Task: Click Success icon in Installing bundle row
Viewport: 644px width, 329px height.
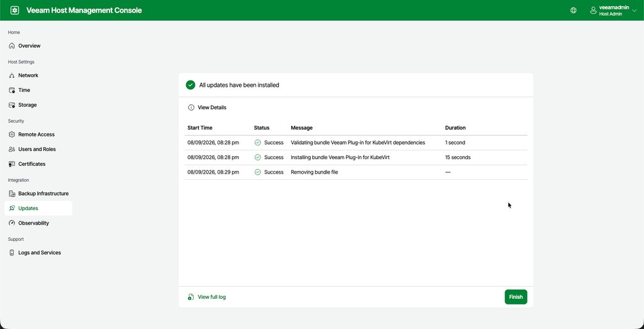Action: point(257,157)
